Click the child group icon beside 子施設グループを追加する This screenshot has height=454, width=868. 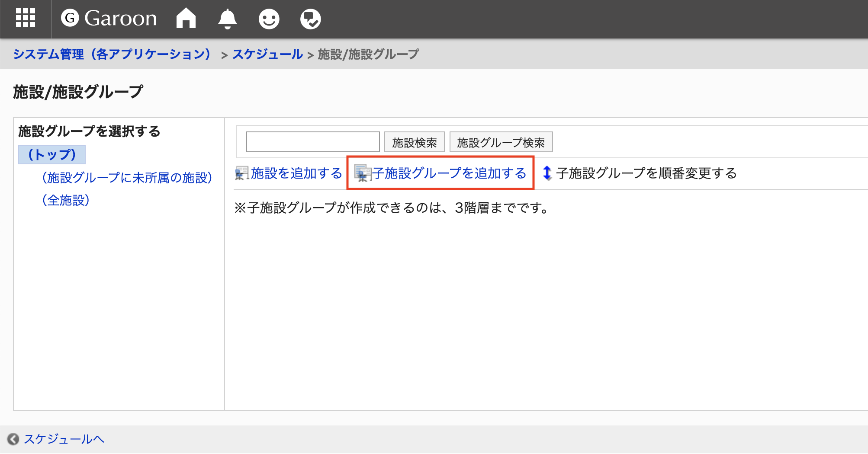(x=362, y=173)
